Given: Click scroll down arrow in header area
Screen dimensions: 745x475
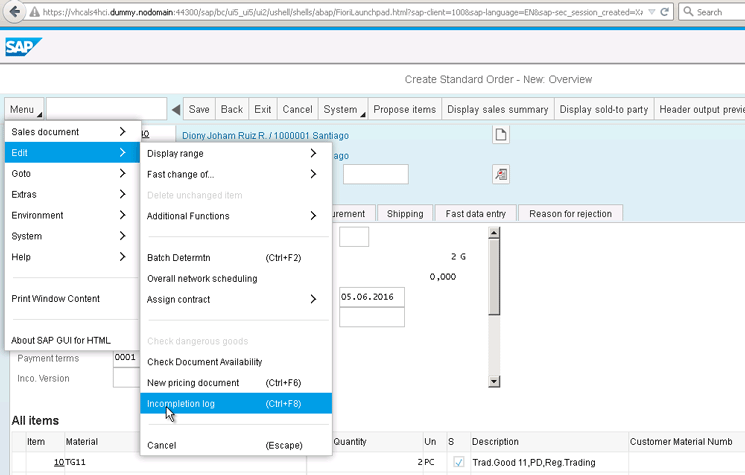Looking at the screenshot, I should pyautogui.click(x=494, y=381).
